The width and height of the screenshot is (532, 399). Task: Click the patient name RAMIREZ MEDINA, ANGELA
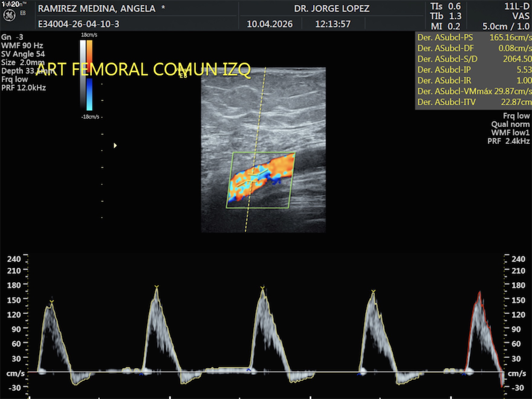click(97, 8)
